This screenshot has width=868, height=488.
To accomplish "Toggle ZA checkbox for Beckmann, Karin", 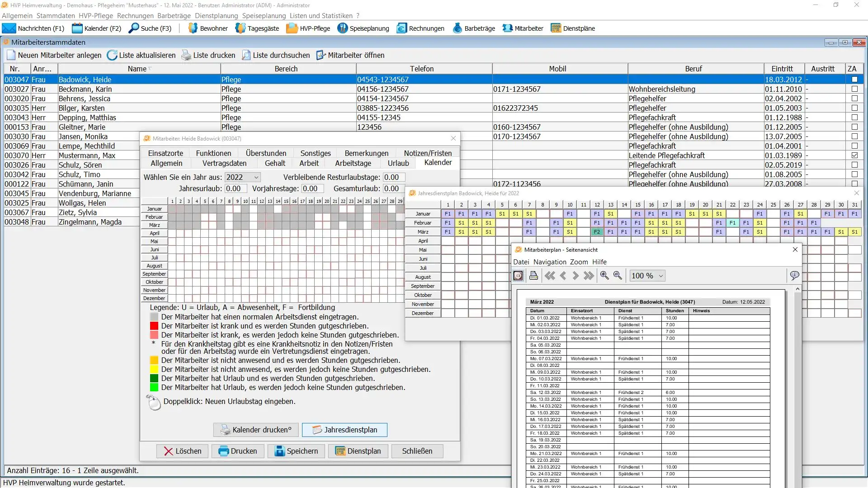I will click(854, 89).
